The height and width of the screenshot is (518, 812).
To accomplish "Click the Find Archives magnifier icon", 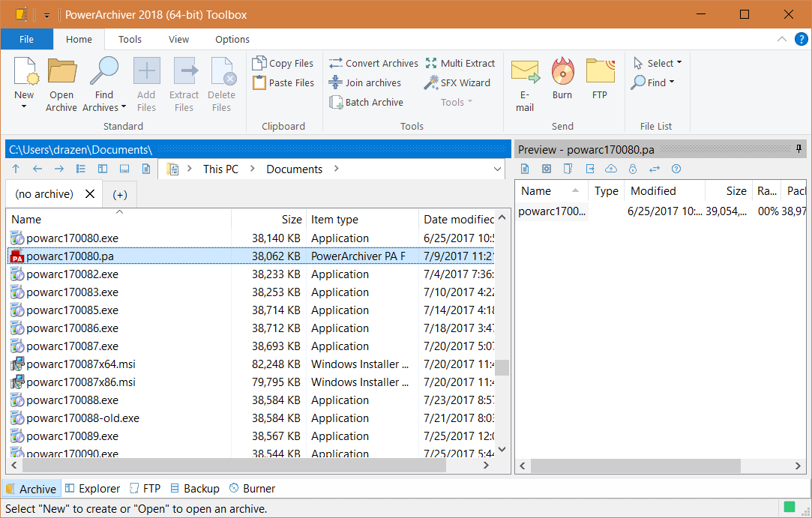I will click(x=104, y=71).
